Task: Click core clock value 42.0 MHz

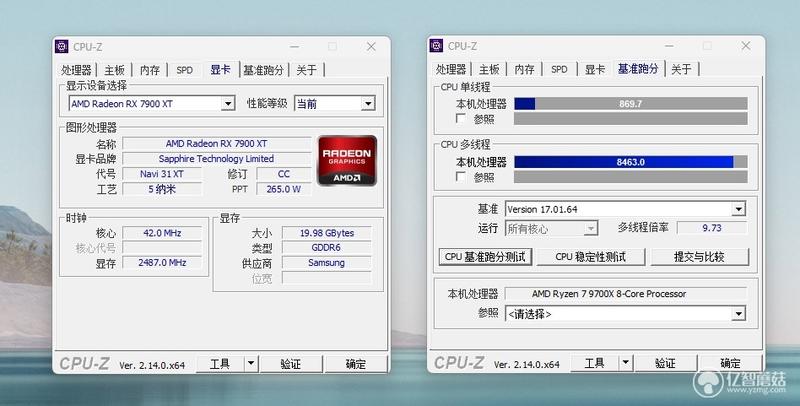Action: (162, 233)
